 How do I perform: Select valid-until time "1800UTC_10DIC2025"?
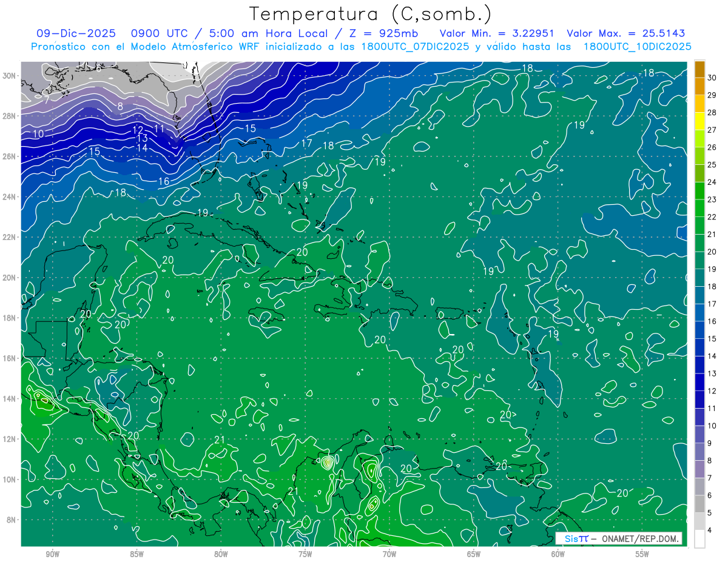tap(638, 46)
